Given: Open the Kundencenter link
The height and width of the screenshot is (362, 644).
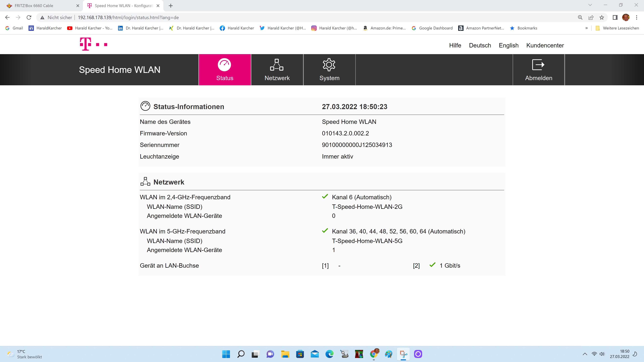Looking at the screenshot, I should click(545, 45).
